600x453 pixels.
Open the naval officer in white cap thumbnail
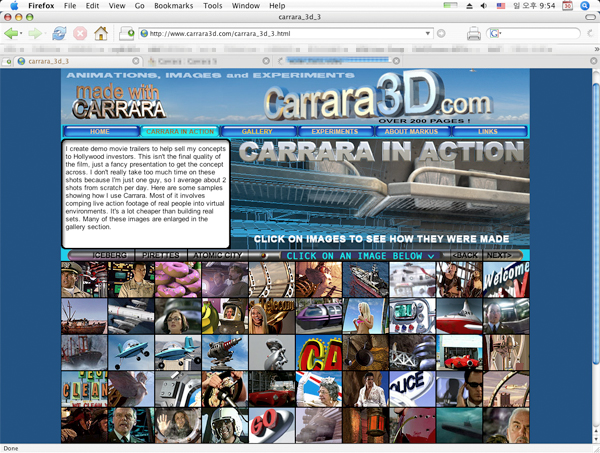84,280
